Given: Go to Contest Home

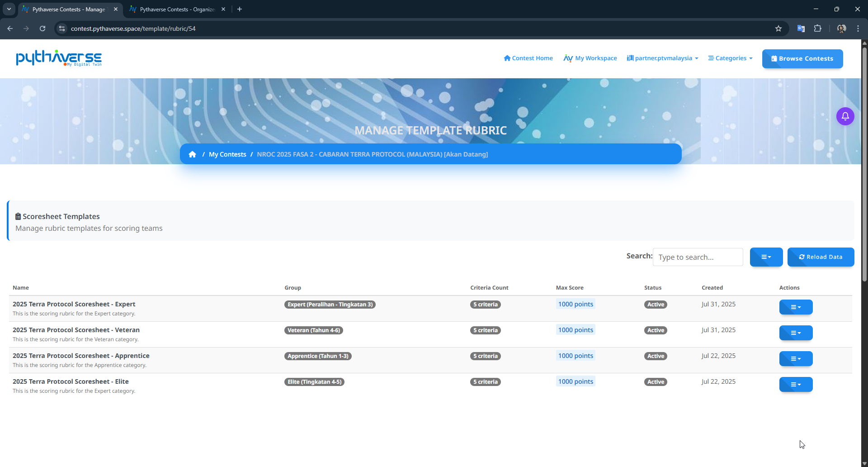Looking at the screenshot, I should pyautogui.click(x=528, y=58).
